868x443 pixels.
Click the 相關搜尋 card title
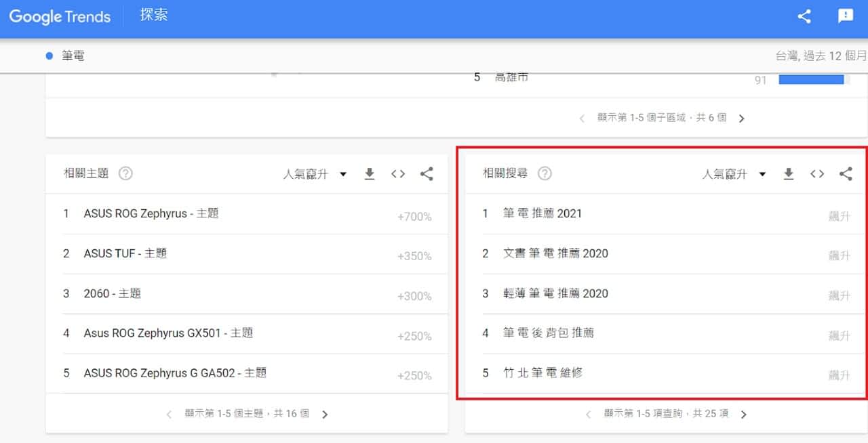[505, 173]
